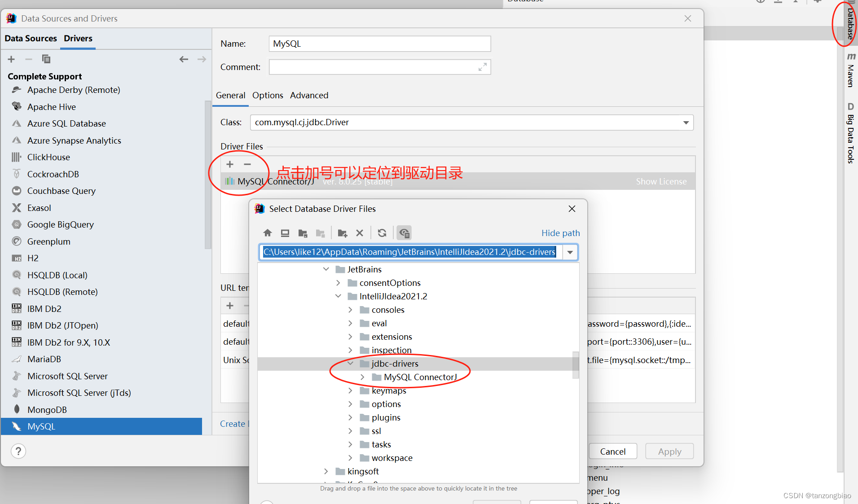Screen dimensions: 858x504
Task: Select the workspace folder
Action: [x=392, y=458]
